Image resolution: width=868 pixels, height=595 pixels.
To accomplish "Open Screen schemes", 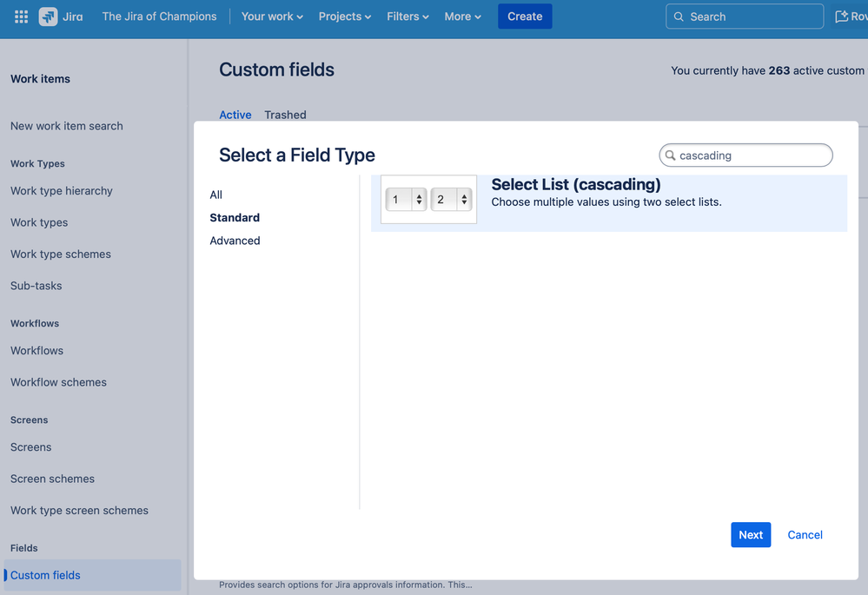I will coord(52,479).
